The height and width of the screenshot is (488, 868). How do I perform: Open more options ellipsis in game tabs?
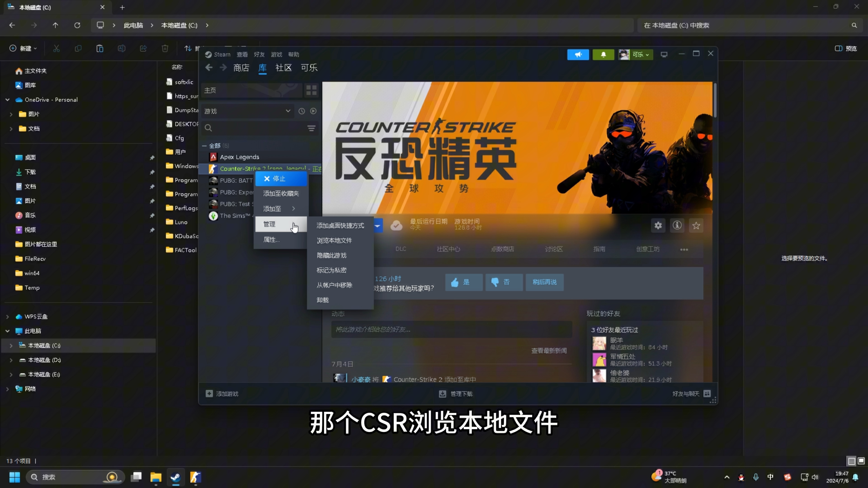click(684, 250)
